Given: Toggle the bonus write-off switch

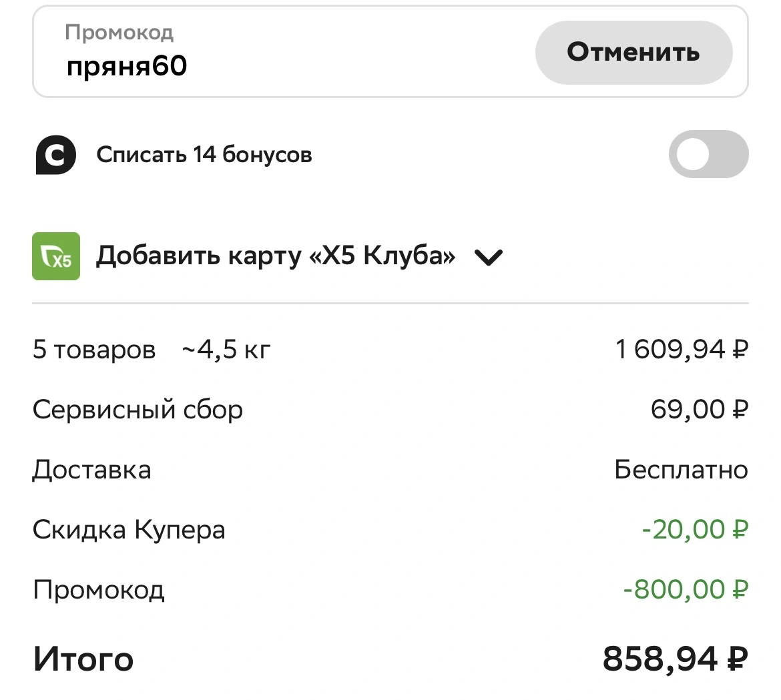Looking at the screenshot, I should [708, 154].
